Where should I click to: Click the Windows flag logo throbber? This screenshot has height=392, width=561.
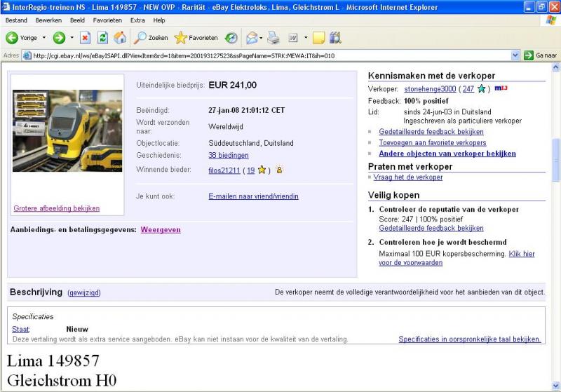[x=551, y=20]
